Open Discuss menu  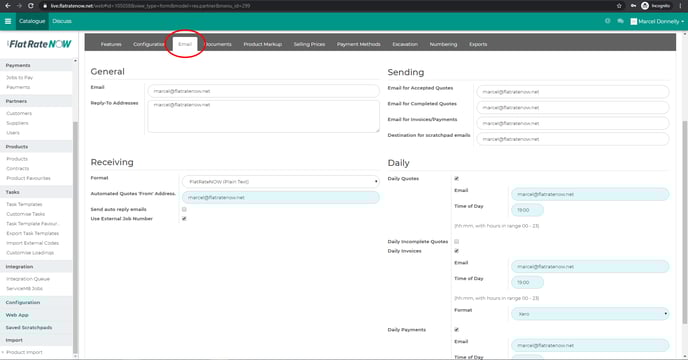click(x=62, y=21)
